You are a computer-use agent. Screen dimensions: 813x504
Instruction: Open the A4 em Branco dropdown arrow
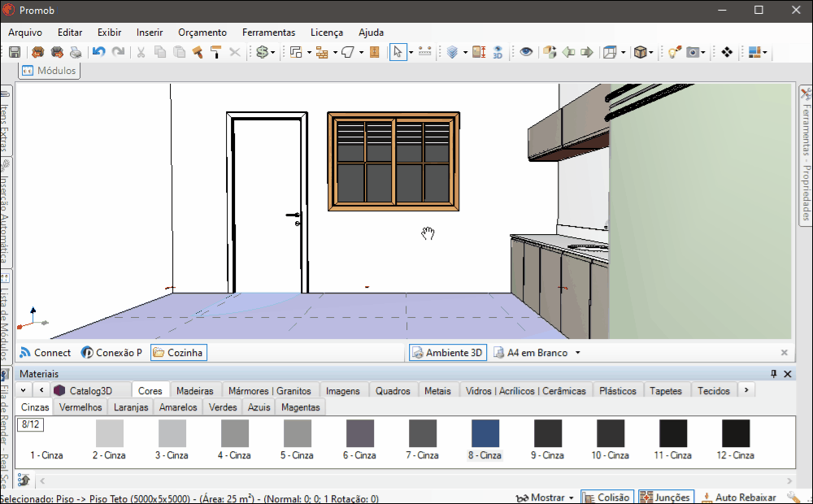(577, 353)
